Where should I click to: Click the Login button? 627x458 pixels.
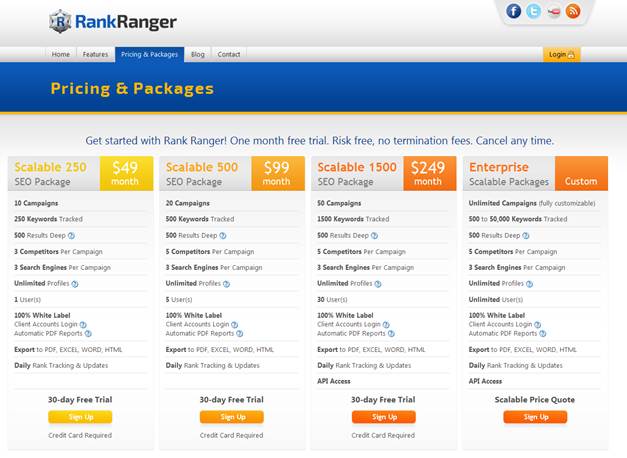tap(561, 54)
